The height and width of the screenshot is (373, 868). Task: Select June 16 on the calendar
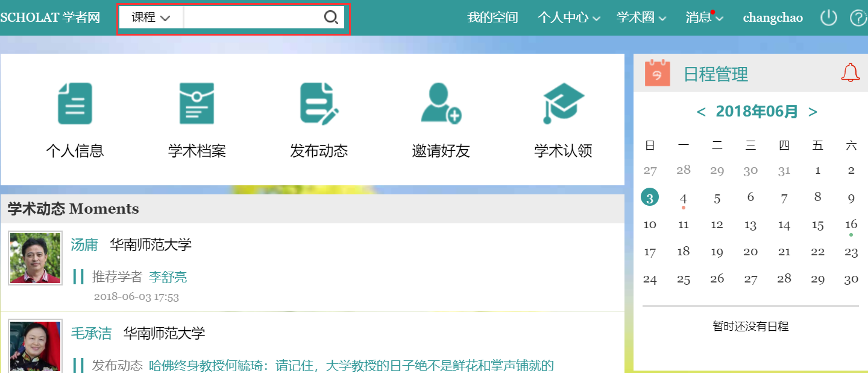[x=851, y=225]
